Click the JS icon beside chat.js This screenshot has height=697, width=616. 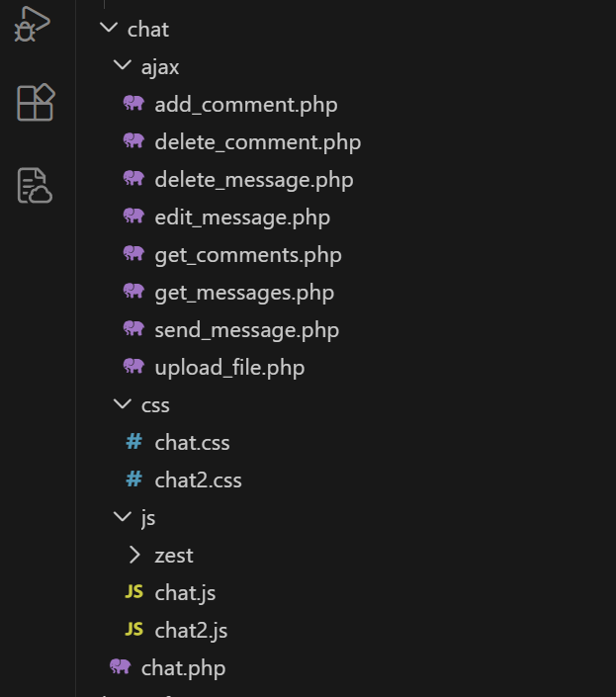(x=133, y=592)
